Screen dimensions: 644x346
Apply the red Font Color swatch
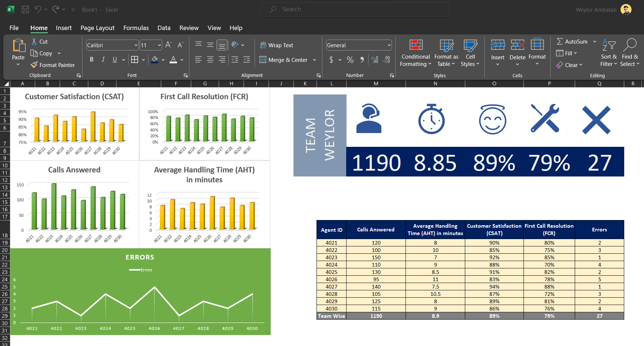pos(173,59)
